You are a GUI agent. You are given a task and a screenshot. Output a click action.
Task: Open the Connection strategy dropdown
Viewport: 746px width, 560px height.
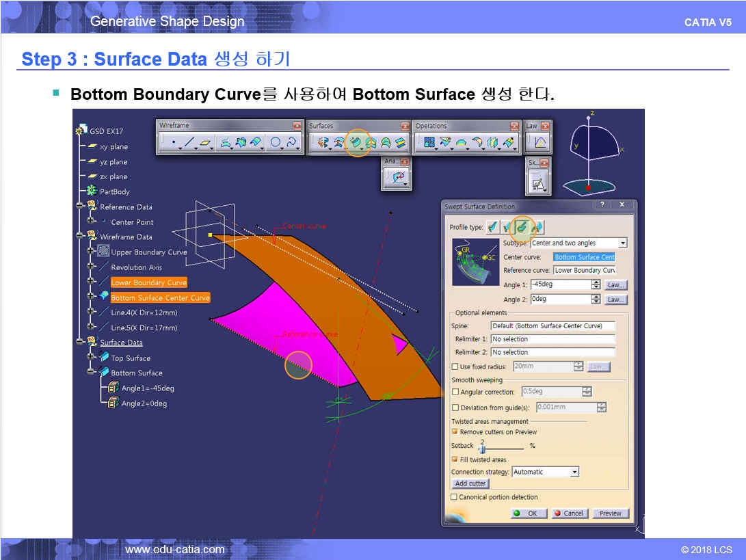point(574,472)
